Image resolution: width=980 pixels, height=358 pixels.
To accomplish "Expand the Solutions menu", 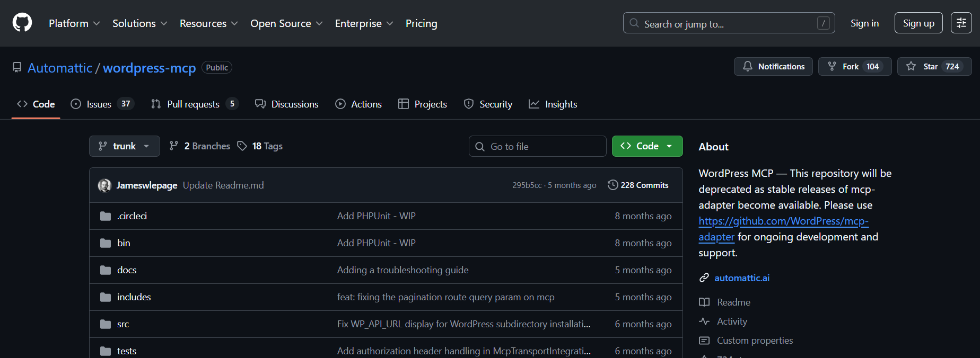I will pyautogui.click(x=140, y=23).
